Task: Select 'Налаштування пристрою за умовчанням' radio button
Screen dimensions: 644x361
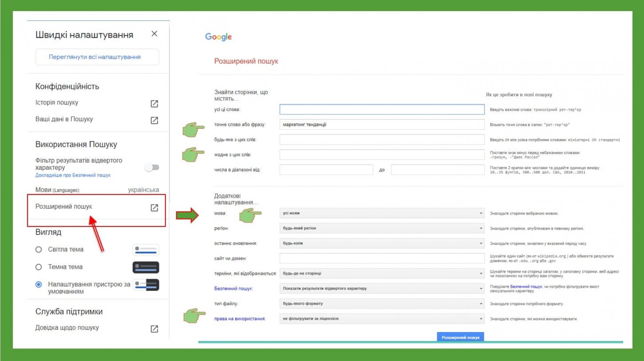Action: (39, 284)
